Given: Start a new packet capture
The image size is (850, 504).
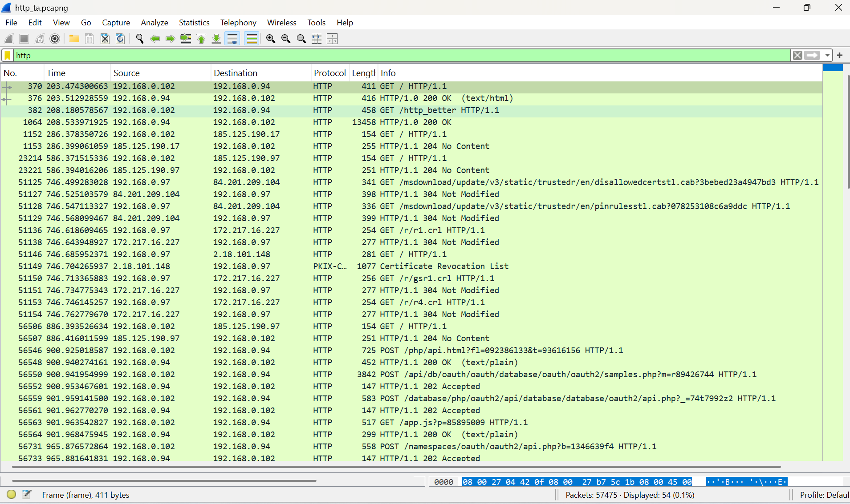Looking at the screenshot, I should point(8,39).
